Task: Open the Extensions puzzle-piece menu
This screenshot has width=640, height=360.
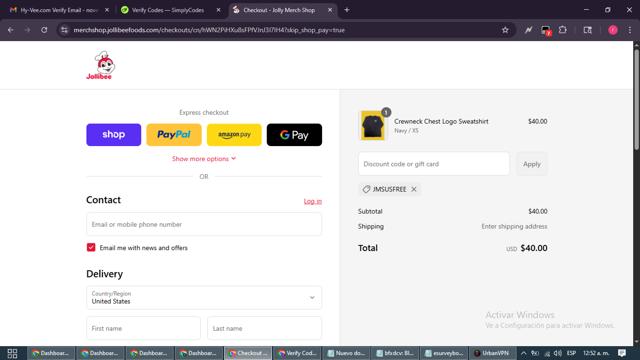Action: point(563,30)
